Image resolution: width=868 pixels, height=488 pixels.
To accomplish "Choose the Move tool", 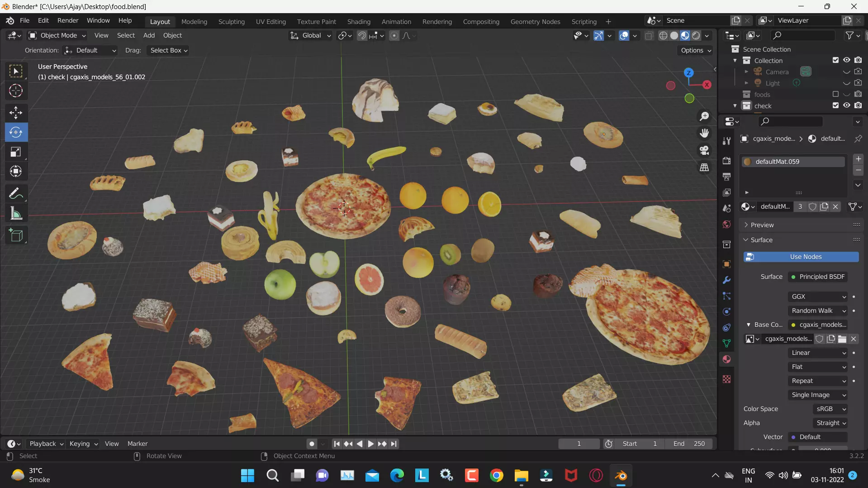I will tap(16, 112).
